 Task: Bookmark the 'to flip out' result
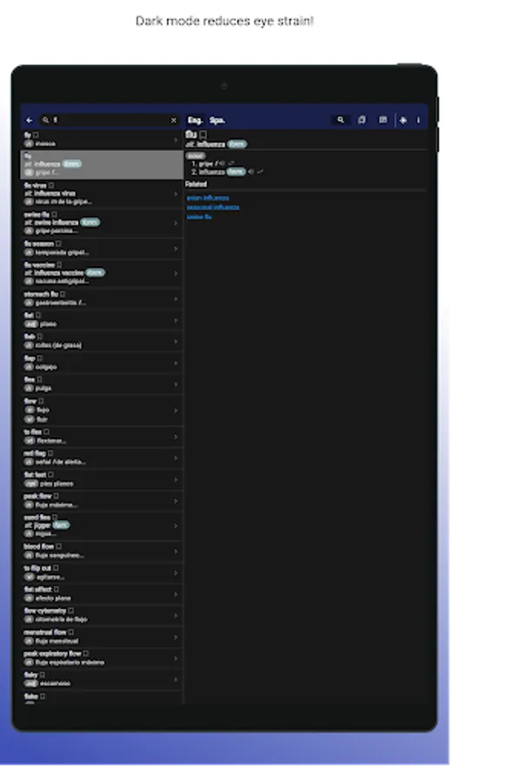point(56,568)
